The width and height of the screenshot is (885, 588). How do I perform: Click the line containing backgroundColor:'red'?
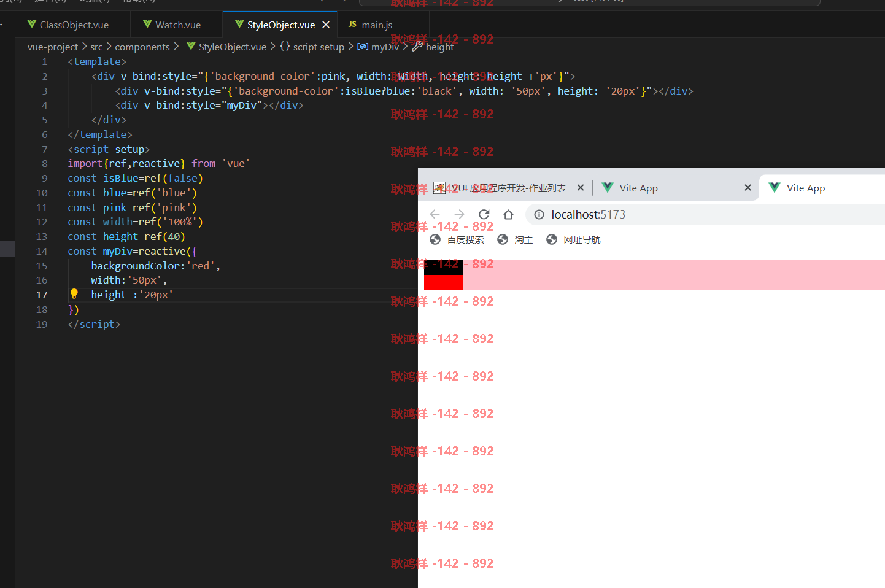pyautogui.click(x=156, y=266)
